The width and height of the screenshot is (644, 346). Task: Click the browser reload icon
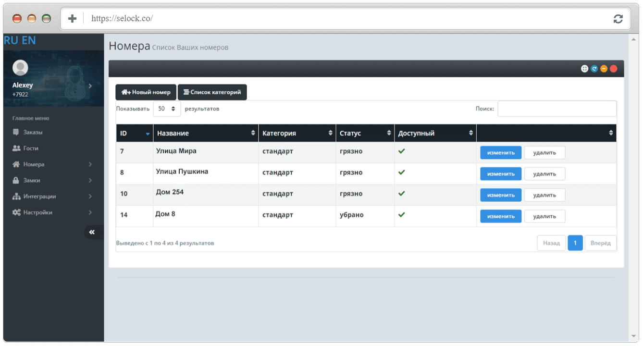click(x=618, y=19)
